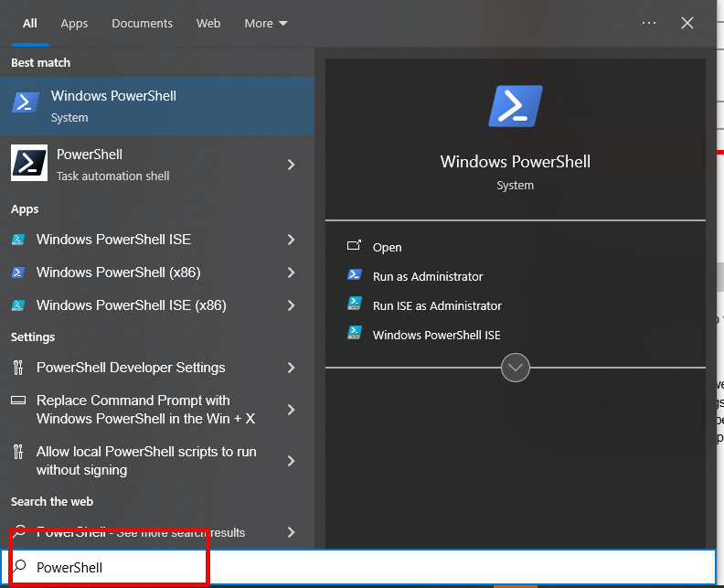Expand PowerShell task automation shell arrow

291,165
